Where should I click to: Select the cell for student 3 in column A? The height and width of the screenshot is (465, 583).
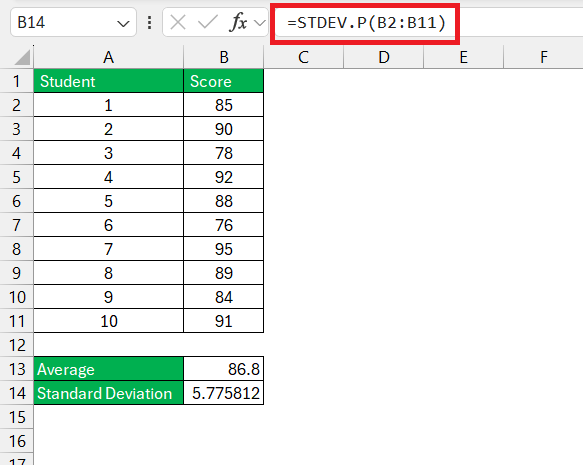(109, 153)
